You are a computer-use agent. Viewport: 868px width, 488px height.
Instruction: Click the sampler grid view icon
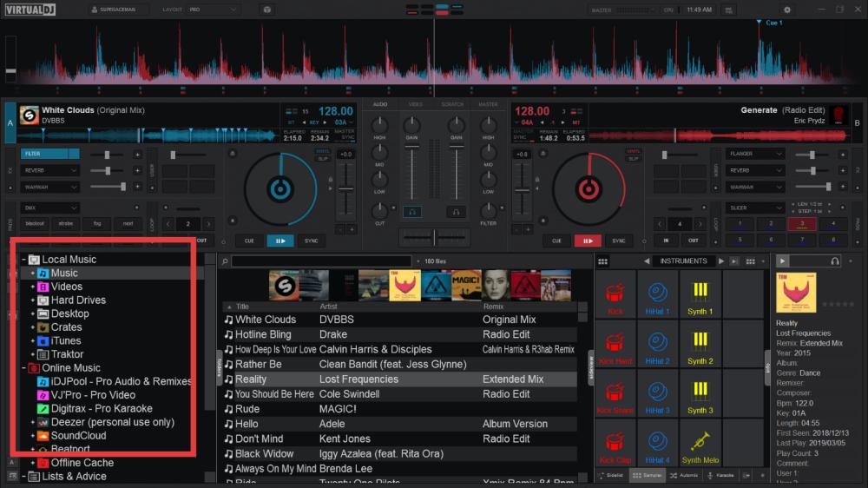click(x=603, y=260)
